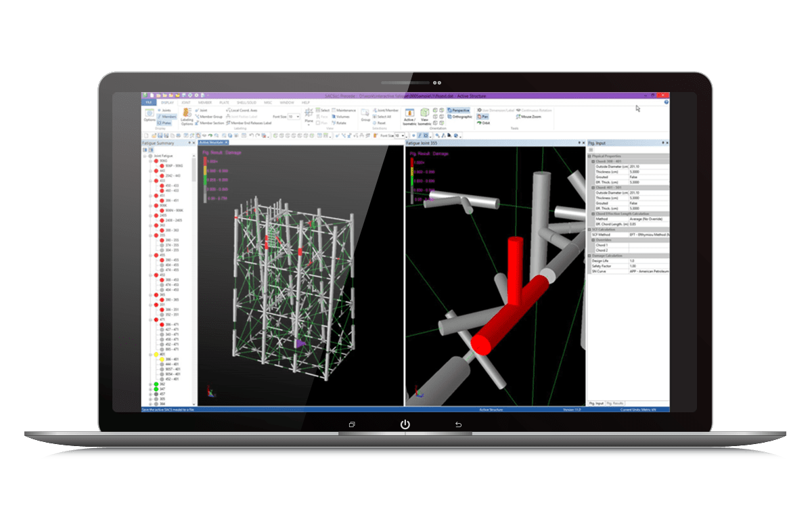Click the Select All icon in Selections group
Screen dimensions: 812x528
384,116
